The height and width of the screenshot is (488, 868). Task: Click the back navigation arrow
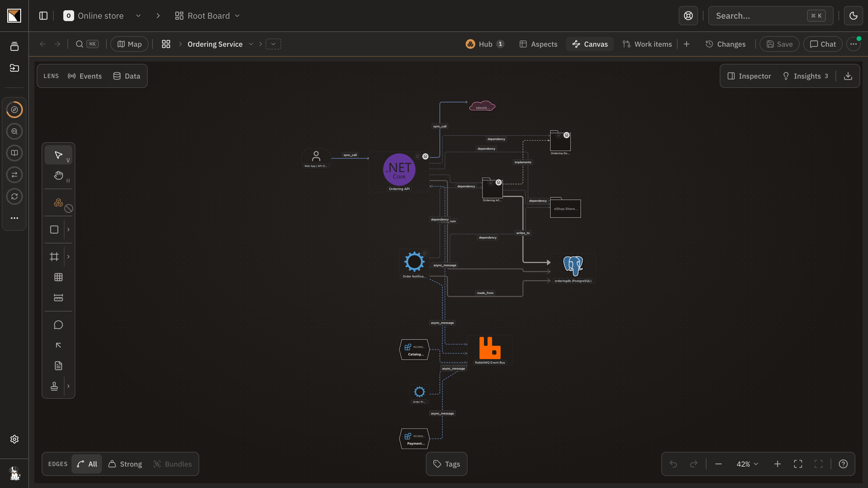42,44
